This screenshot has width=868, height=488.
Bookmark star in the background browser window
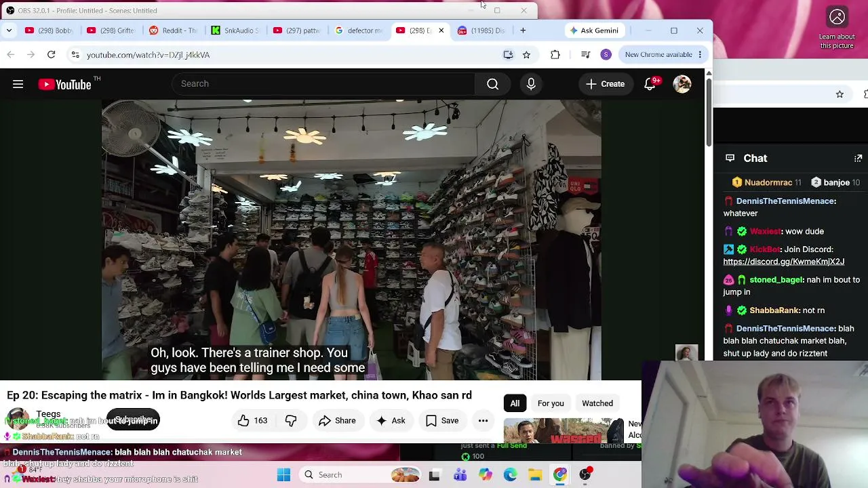pyautogui.click(x=840, y=95)
